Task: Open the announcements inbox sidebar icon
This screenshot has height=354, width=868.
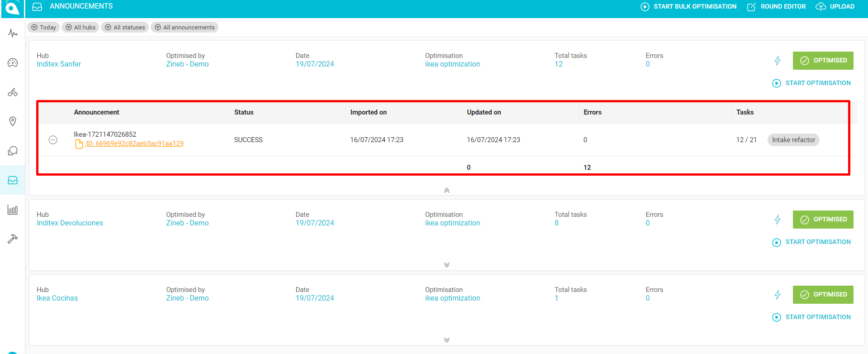Action: click(x=13, y=180)
